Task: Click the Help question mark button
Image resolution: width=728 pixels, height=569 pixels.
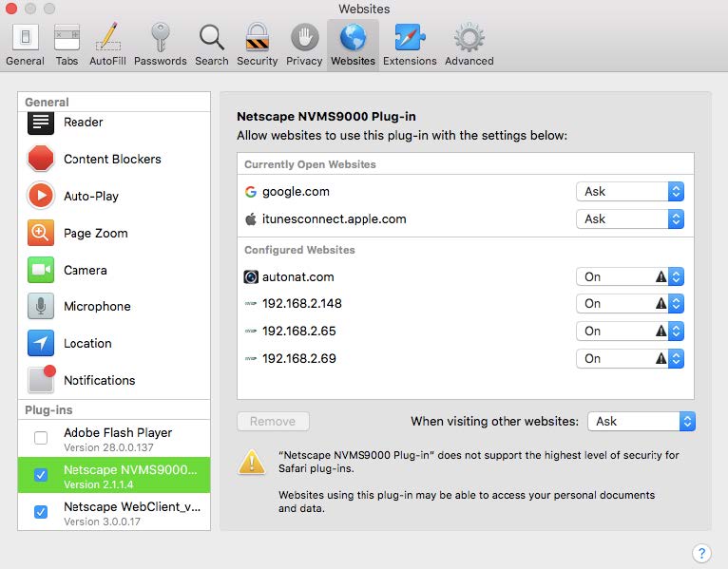Action: point(701,553)
